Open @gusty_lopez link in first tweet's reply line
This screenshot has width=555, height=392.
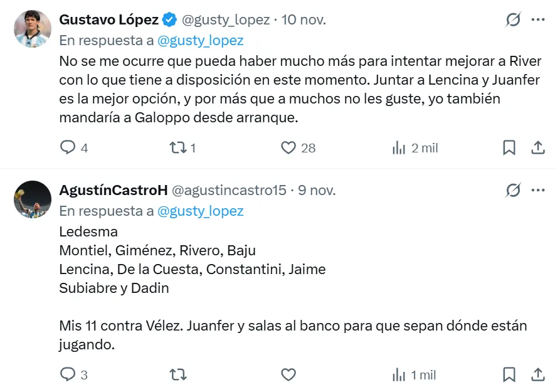click(x=200, y=41)
